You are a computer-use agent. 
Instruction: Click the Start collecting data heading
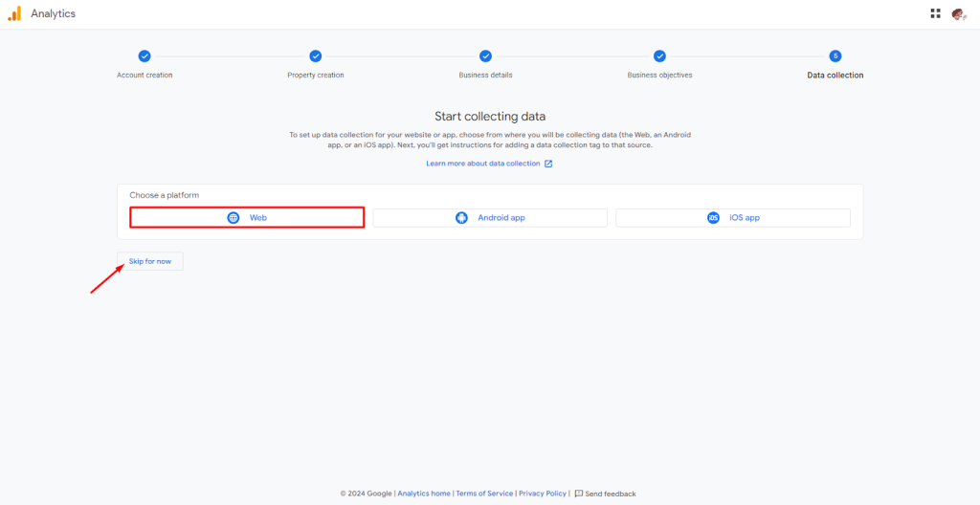(490, 117)
